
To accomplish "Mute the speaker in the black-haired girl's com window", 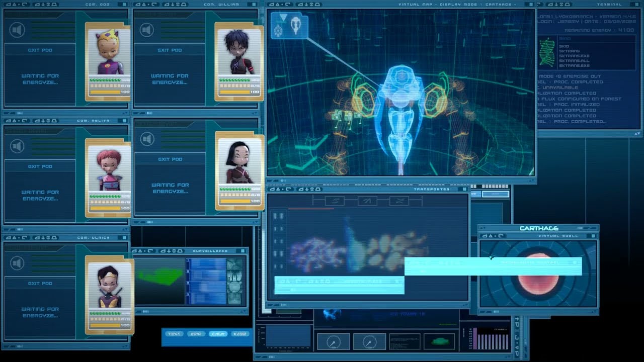I will pos(147,139).
